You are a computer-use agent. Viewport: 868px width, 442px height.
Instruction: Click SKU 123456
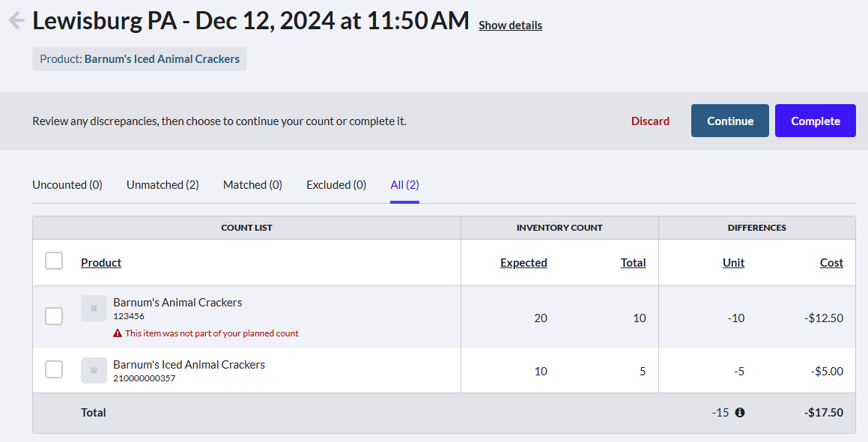[x=129, y=316]
